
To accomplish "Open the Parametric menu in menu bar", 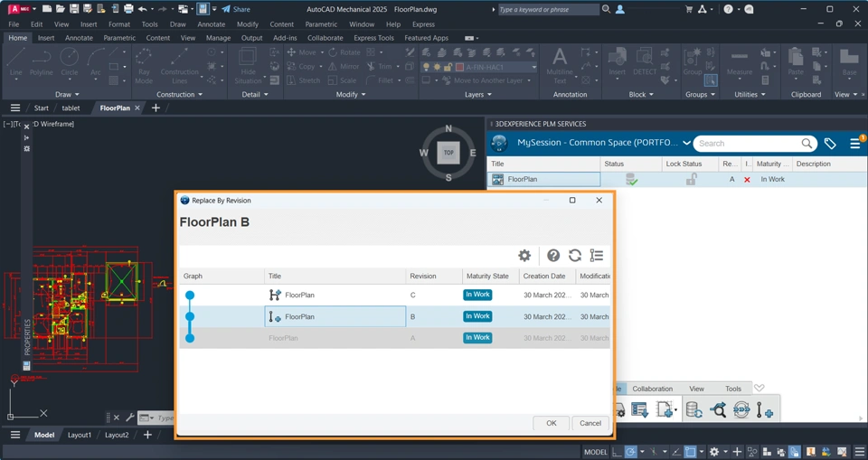I will (x=321, y=24).
